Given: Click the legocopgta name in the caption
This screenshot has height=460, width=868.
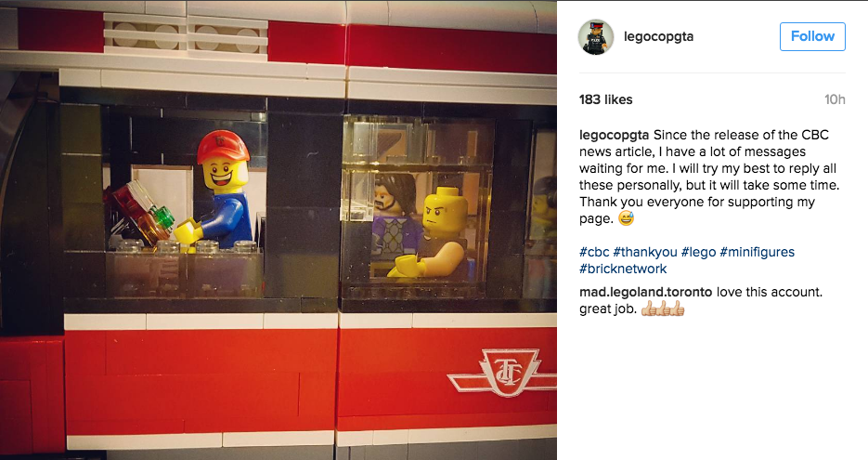Looking at the screenshot, I should point(614,135).
